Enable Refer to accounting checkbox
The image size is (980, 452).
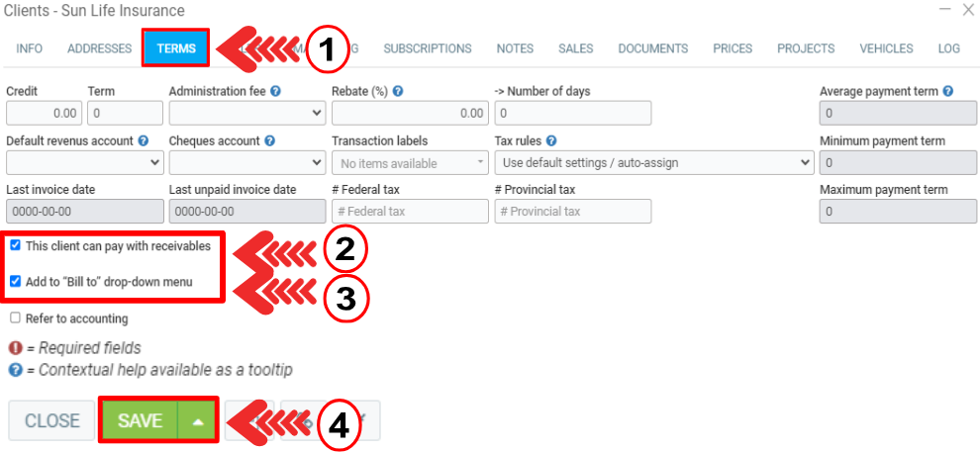[16, 318]
